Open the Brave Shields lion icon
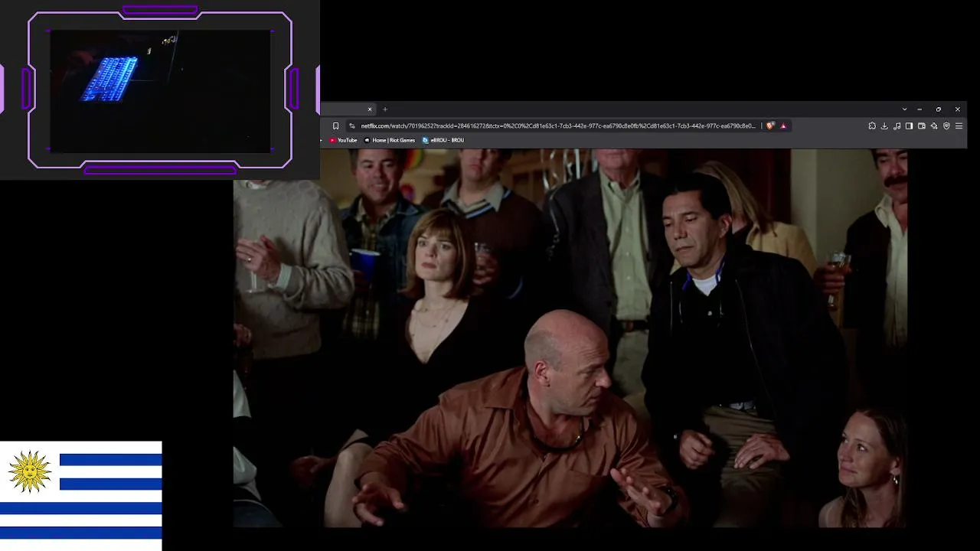Image resolution: width=980 pixels, height=551 pixels. pyautogui.click(x=770, y=126)
